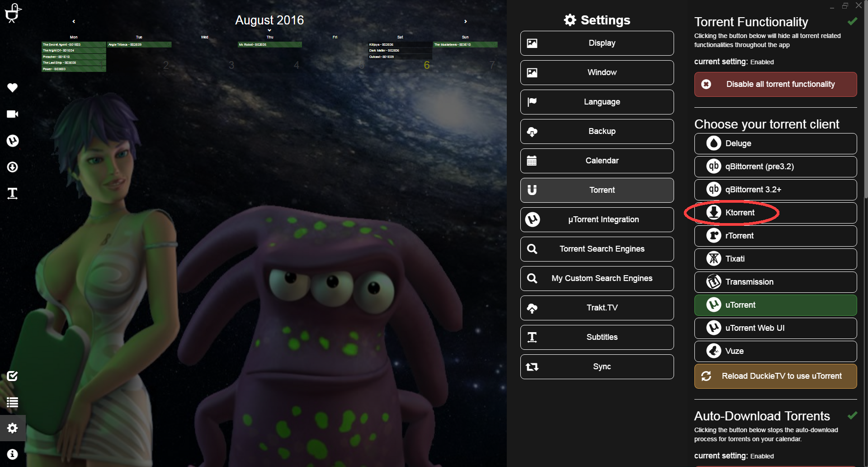Choose Tixati as torrent client
This screenshot has height=467, width=868.
pos(776,259)
